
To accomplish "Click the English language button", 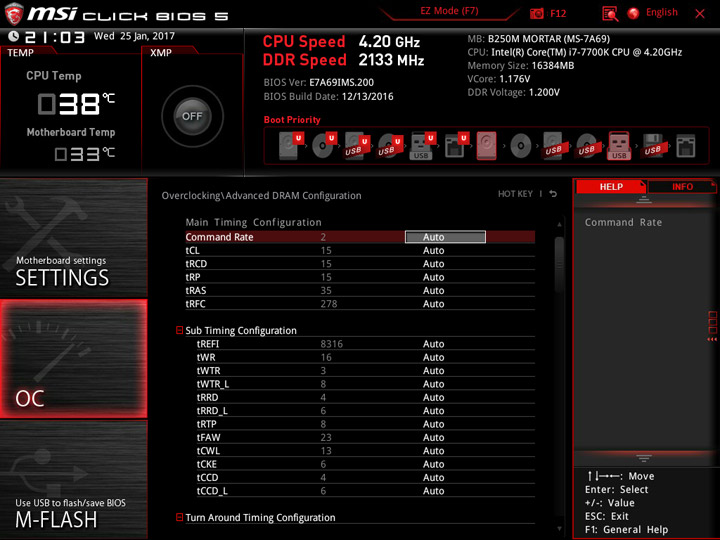I will pyautogui.click(x=662, y=12).
